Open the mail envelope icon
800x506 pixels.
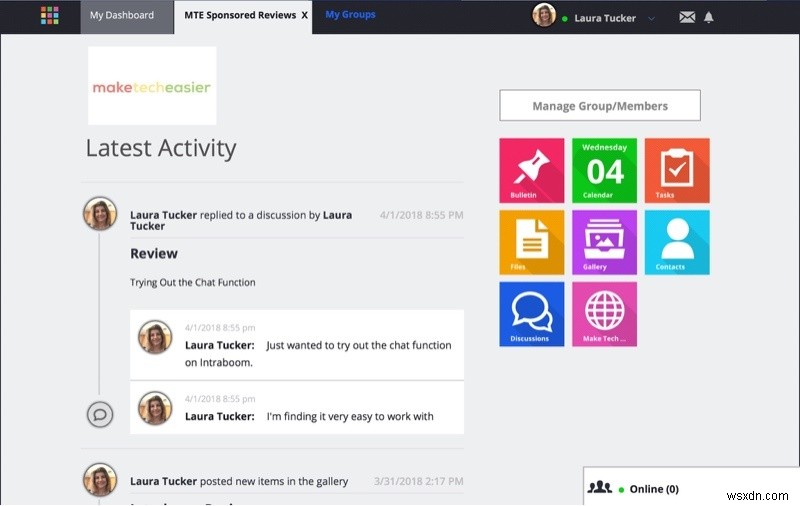687,17
